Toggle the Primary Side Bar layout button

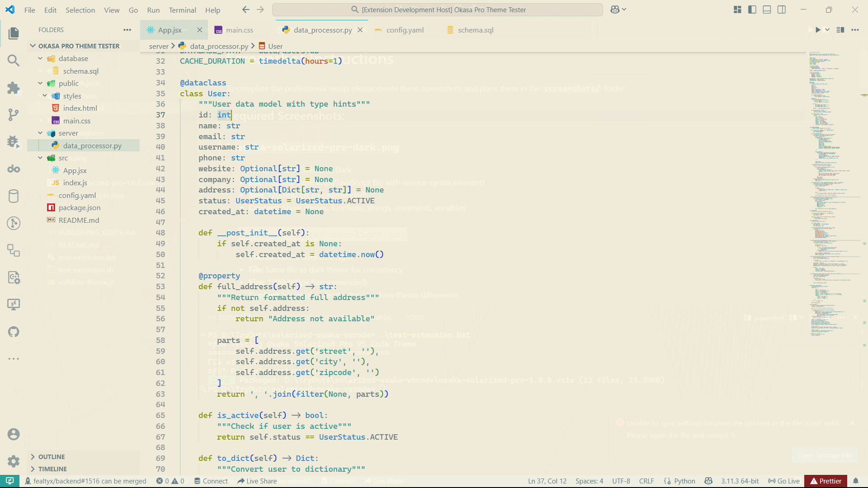pyautogui.click(x=752, y=9)
